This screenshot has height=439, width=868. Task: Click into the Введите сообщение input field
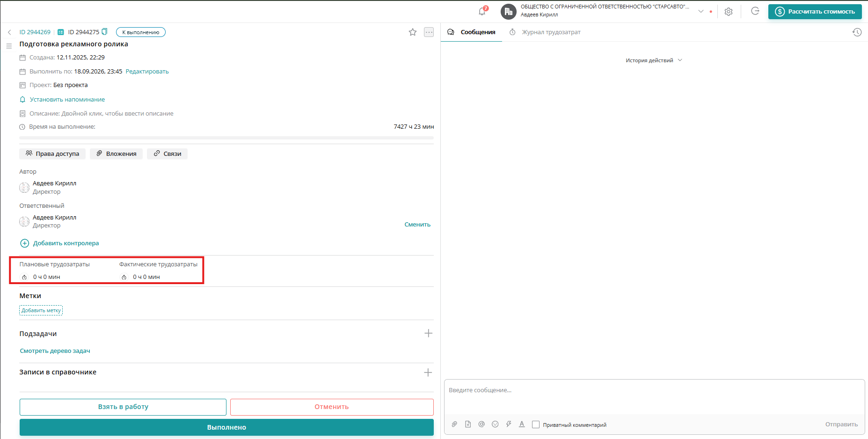pos(654,397)
